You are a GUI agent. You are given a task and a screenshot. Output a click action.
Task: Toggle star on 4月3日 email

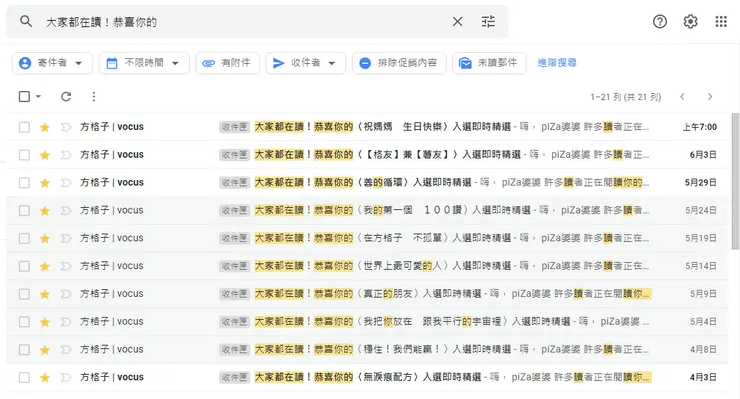click(x=45, y=378)
